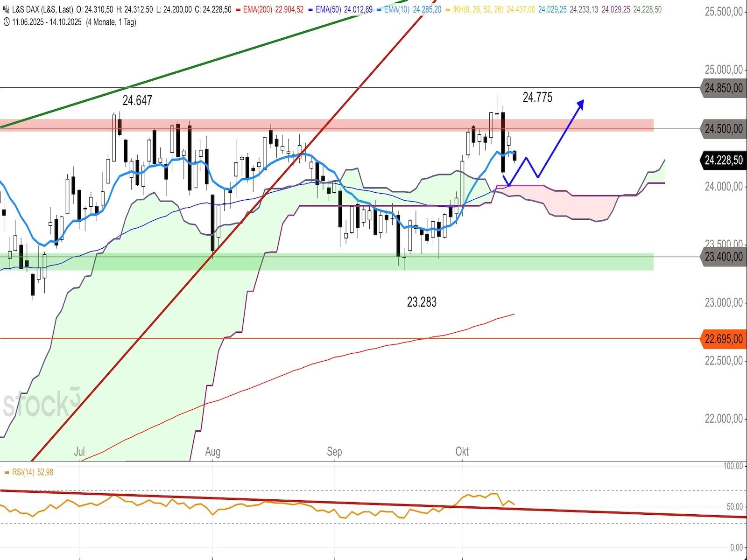Image resolution: width=747 pixels, height=560 pixels.
Task: Click the current price label 24.228,50
Action: 723,160
